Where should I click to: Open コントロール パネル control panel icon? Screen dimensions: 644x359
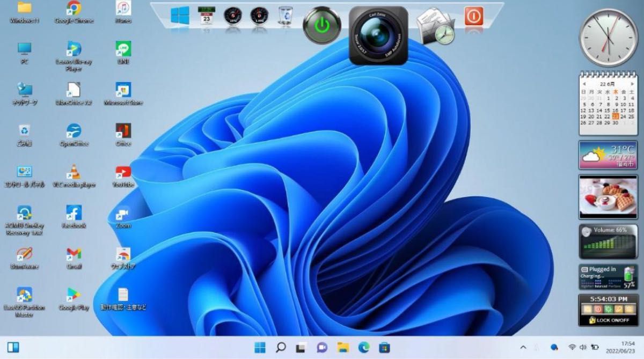pyautogui.click(x=24, y=177)
